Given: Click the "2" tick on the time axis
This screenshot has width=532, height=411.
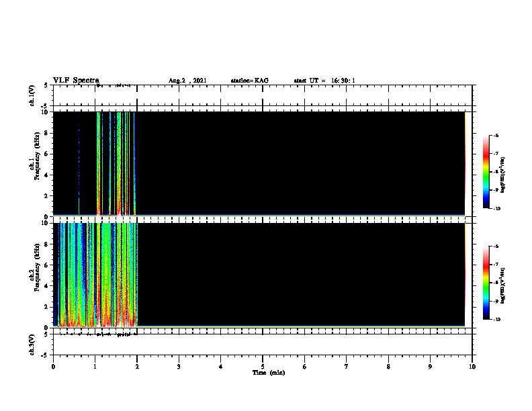Looking at the screenshot, I should click(137, 367).
